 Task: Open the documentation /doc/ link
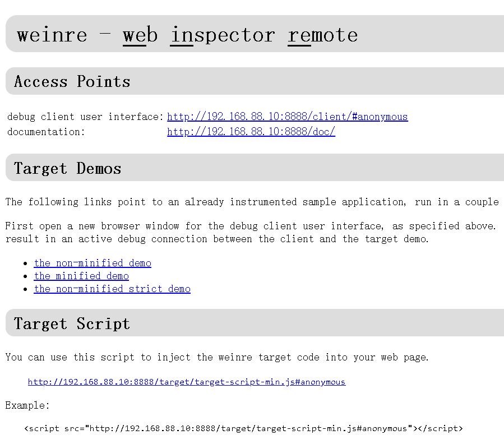(251, 131)
